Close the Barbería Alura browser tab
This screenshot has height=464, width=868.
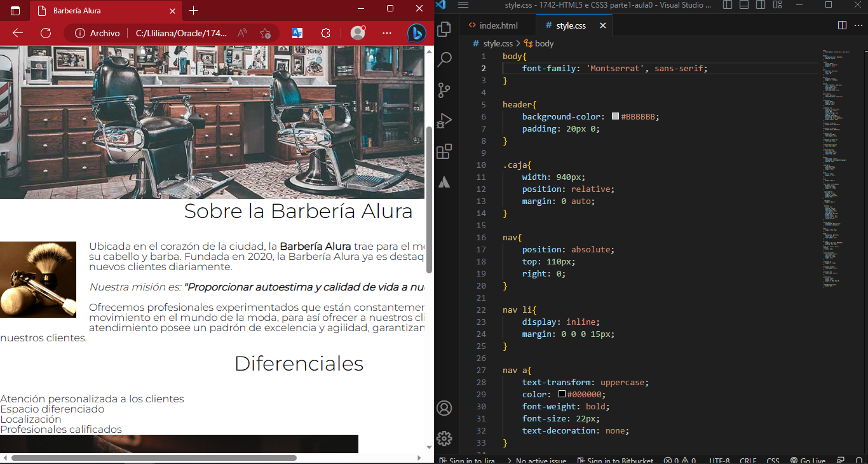pyautogui.click(x=172, y=10)
